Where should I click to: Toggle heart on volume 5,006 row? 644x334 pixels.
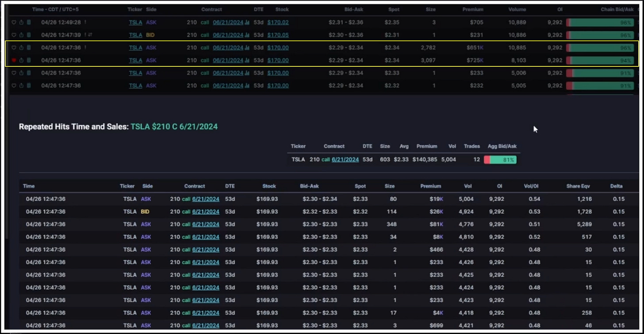pyautogui.click(x=14, y=73)
